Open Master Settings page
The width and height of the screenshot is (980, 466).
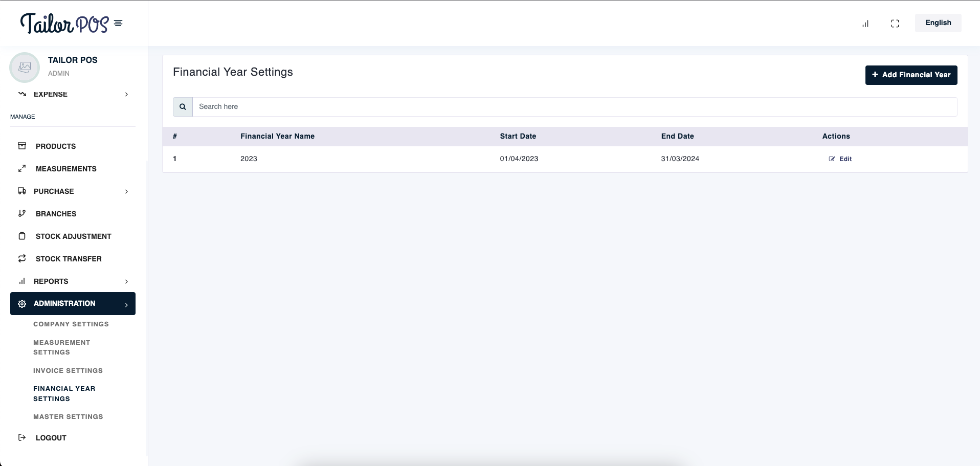[68, 417]
